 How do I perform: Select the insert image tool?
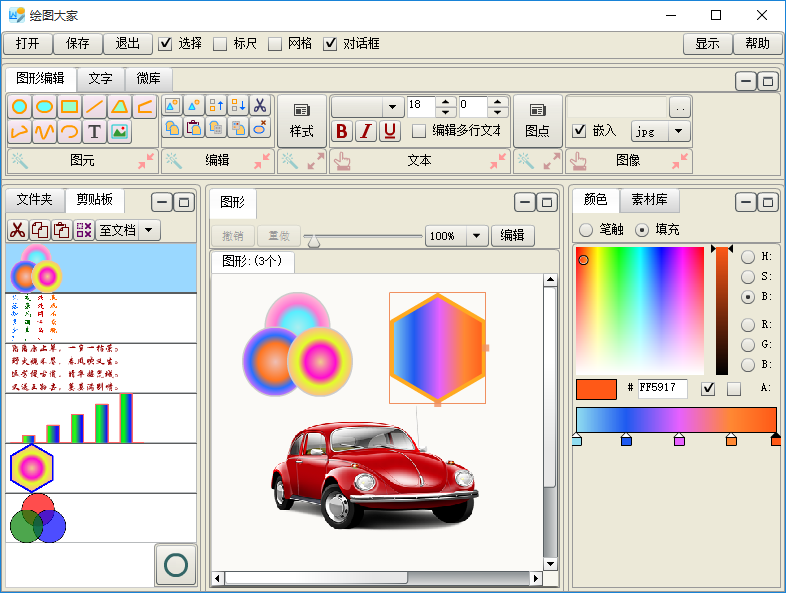pos(119,131)
